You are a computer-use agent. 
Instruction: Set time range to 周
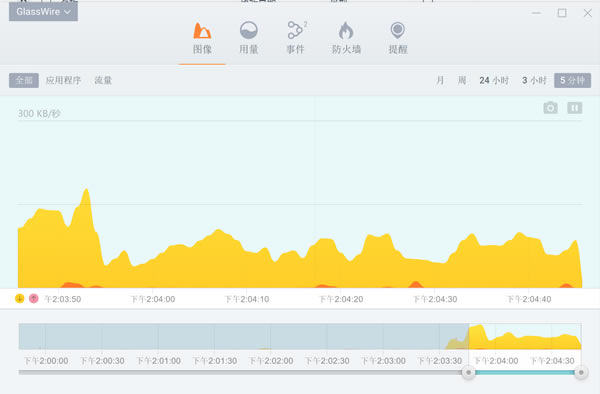[x=462, y=80]
